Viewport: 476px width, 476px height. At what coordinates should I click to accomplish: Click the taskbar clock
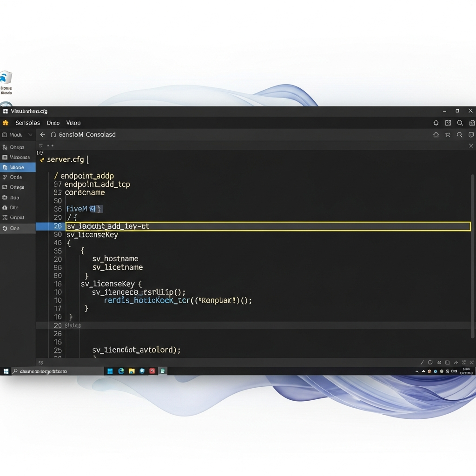pos(466,371)
